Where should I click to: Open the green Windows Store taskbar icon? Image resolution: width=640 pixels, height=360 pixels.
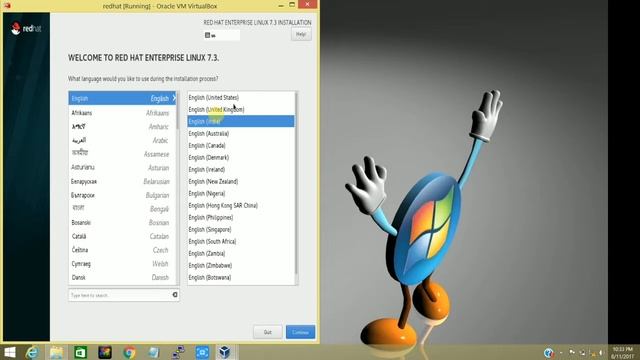click(x=80, y=352)
